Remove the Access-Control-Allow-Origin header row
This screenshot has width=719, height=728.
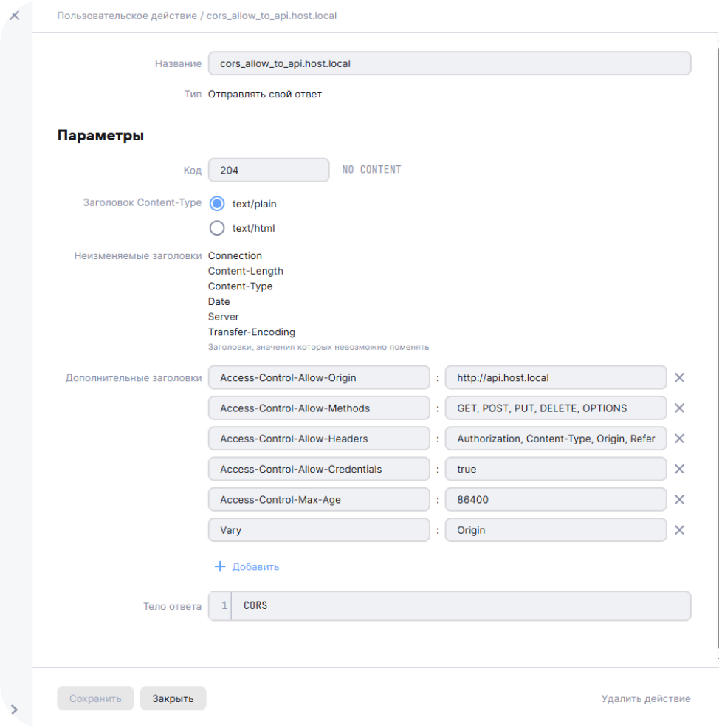click(x=679, y=377)
